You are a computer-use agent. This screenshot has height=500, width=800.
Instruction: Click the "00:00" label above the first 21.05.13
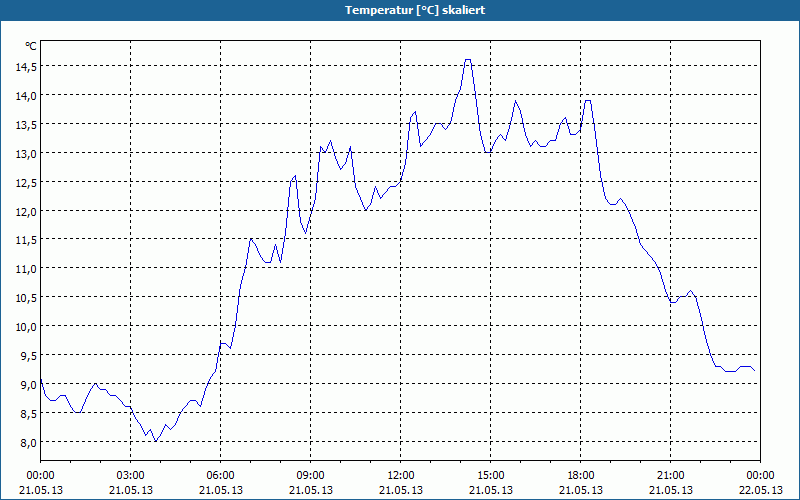(41, 476)
